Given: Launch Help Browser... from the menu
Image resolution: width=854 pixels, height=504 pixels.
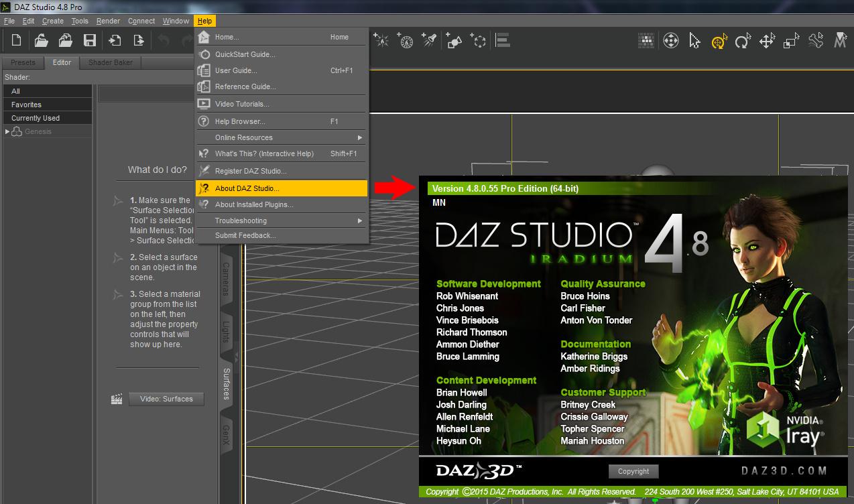Looking at the screenshot, I should (x=282, y=121).
